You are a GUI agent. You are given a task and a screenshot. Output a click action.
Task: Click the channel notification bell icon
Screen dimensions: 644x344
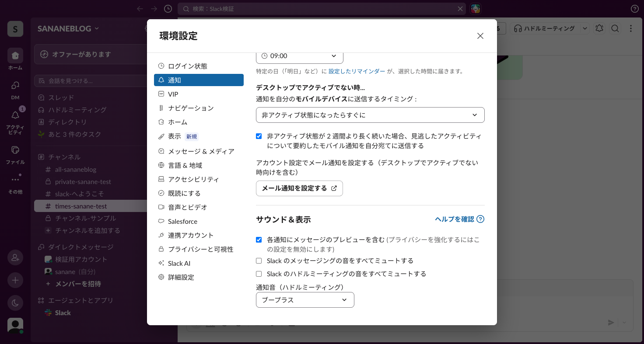(x=599, y=28)
